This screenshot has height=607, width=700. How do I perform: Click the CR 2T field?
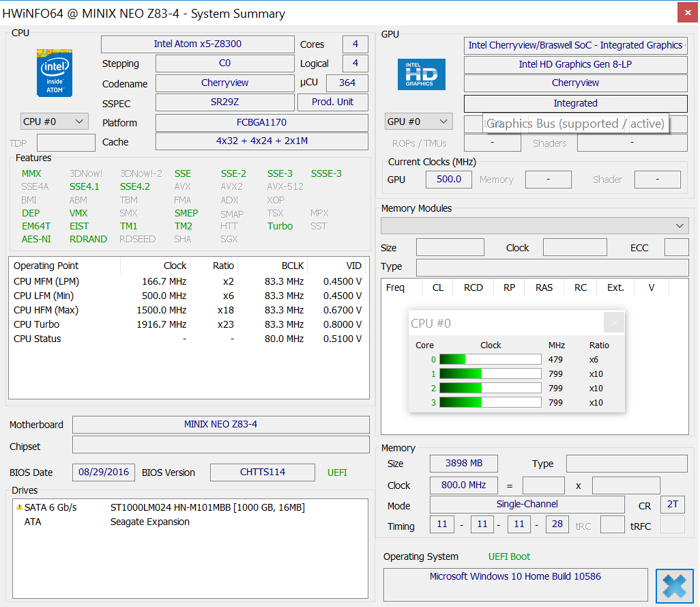click(x=673, y=505)
